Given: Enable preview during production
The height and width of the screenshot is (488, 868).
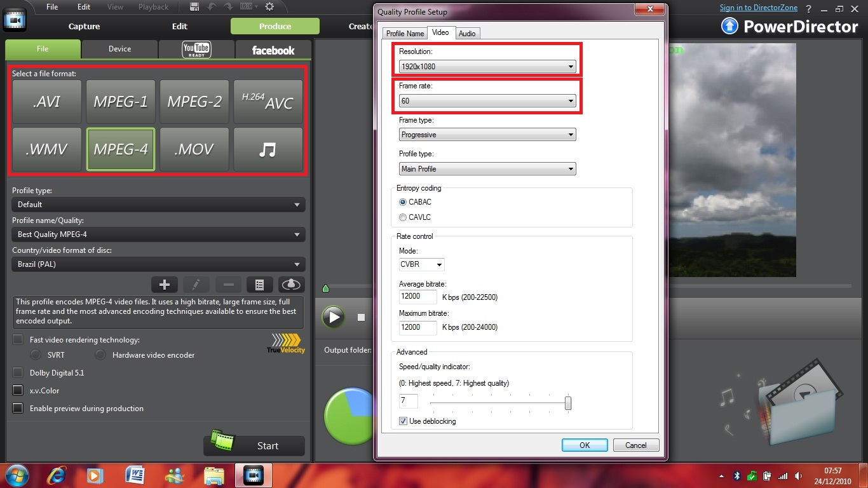Looking at the screenshot, I should point(18,409).
